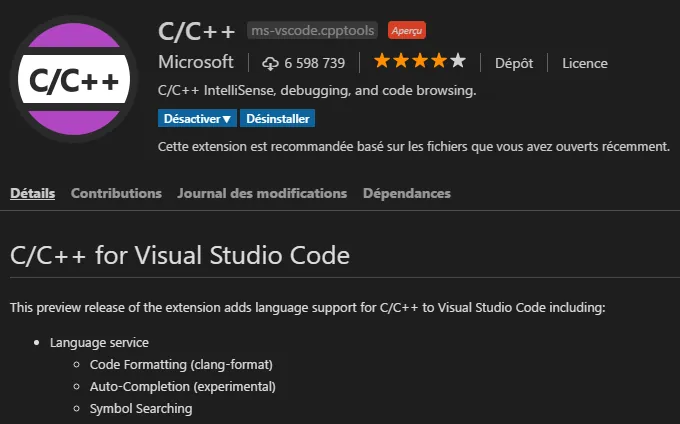
Task: Open the Microsoft publisher link
Action: (196, 62)
